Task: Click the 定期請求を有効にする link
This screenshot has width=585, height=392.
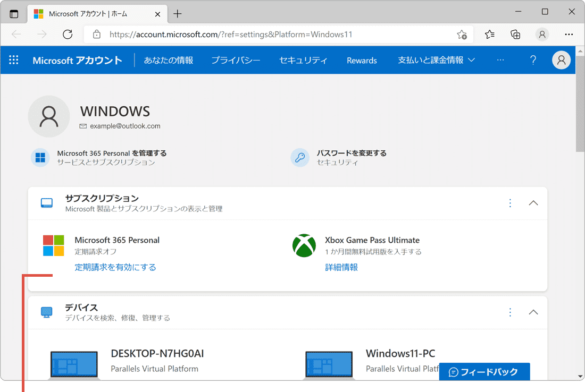Action: (x=115, y=267)
